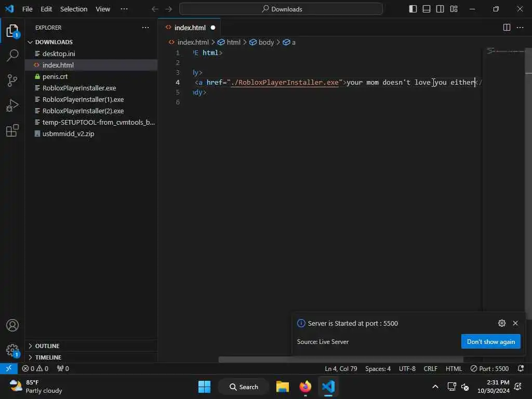Select the index.html editor tab
532x399 pixels.
point(189,28)
